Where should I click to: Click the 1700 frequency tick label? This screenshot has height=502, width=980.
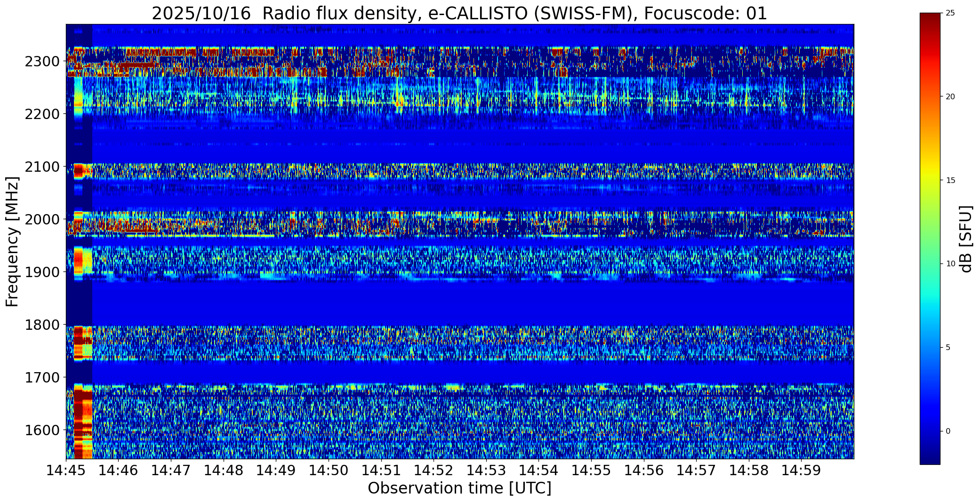tap(43, 377)
